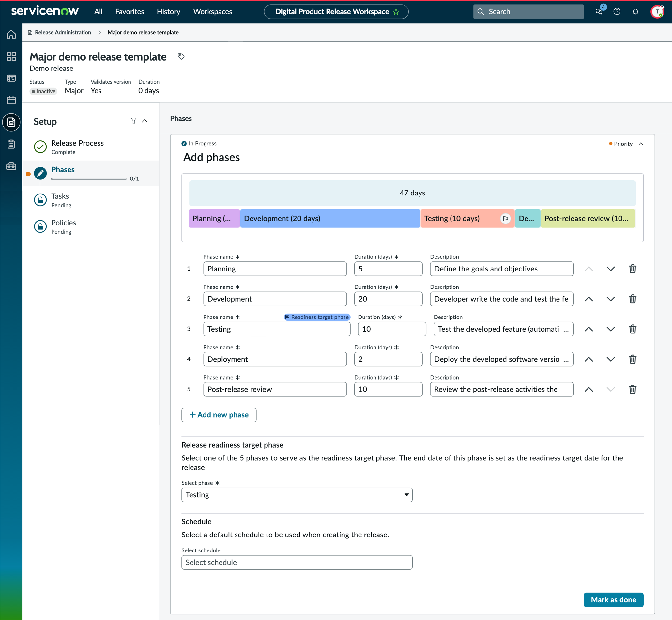Delete the Testing phase with its trash icon
672x620 pixels.
633,329
